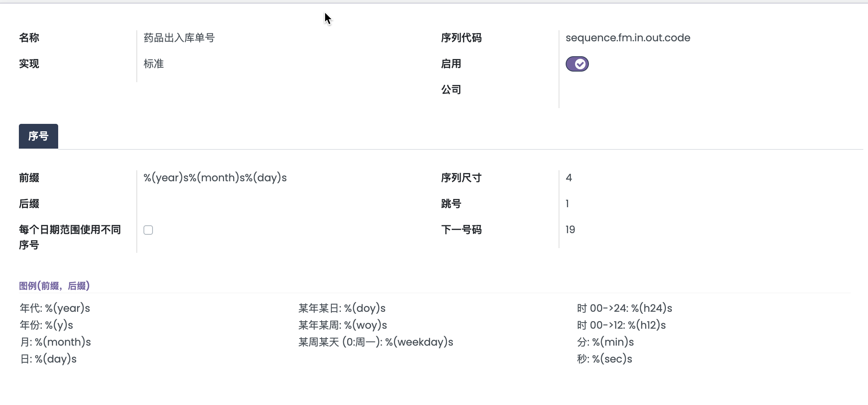
Task: Click the 前缀 prefix field value
Action: click(x=215, y=178)
